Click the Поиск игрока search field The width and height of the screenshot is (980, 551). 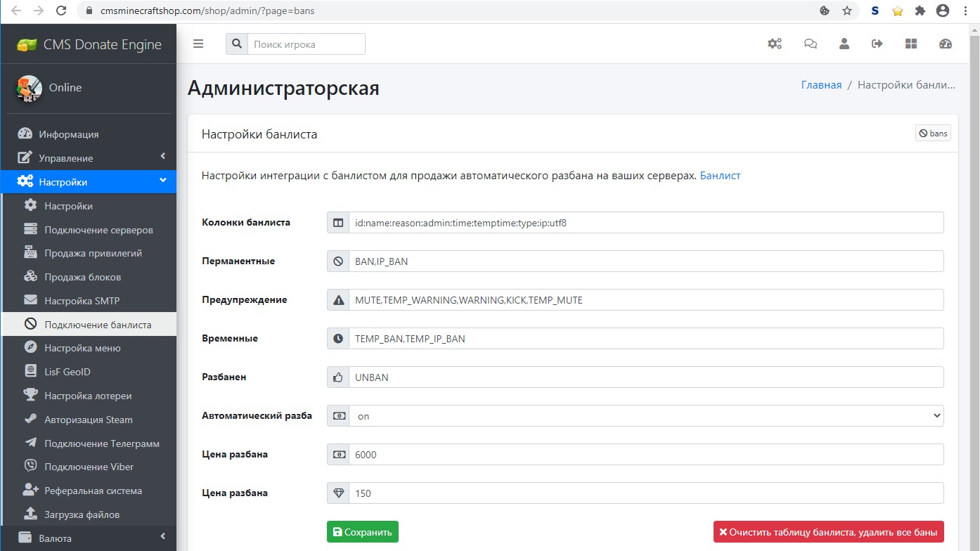[x=306, y=44]
